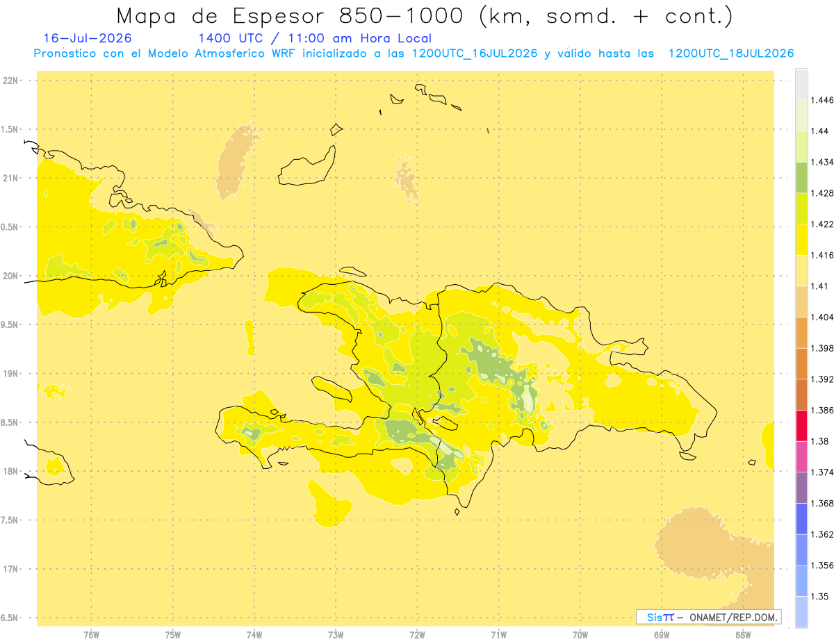Click the colorbar value '1.362'
834x644 pixels.
coord(821,534)
